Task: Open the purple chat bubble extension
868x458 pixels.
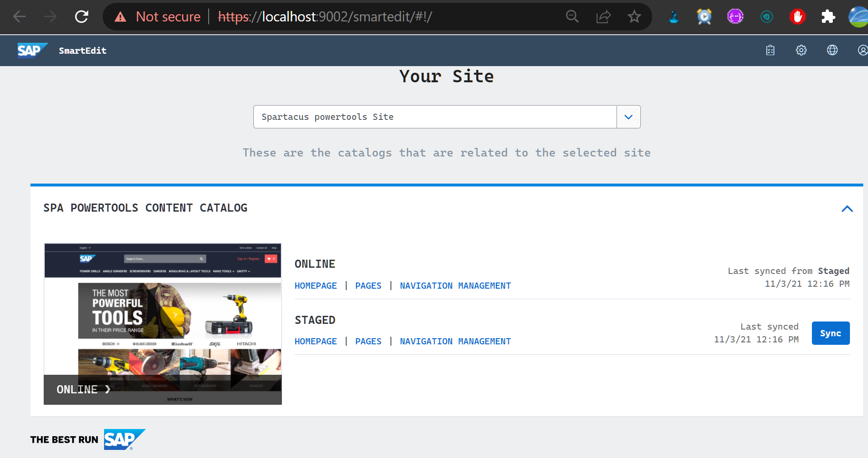Action: (x=735, y=16)
